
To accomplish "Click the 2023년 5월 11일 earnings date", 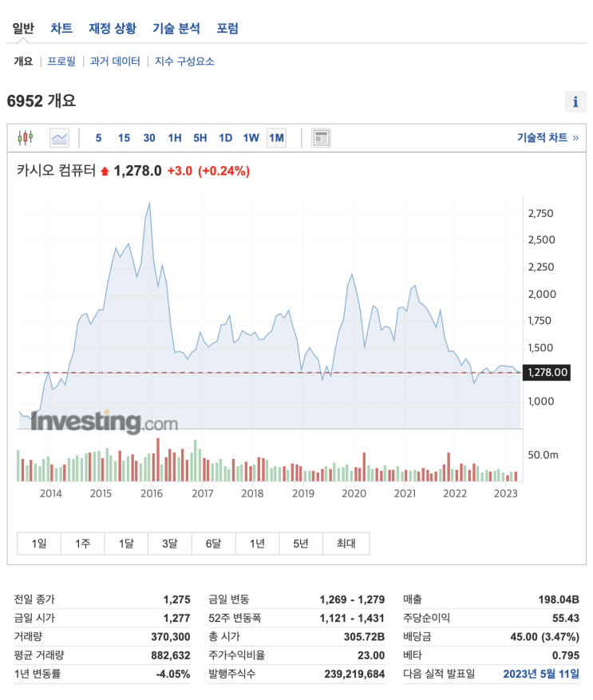I will (541, 674).
